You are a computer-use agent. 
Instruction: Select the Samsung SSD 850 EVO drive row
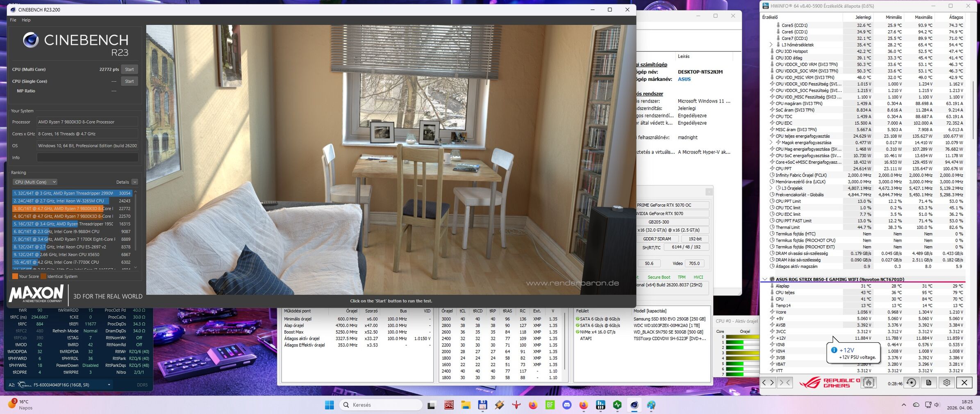point(641,319)
